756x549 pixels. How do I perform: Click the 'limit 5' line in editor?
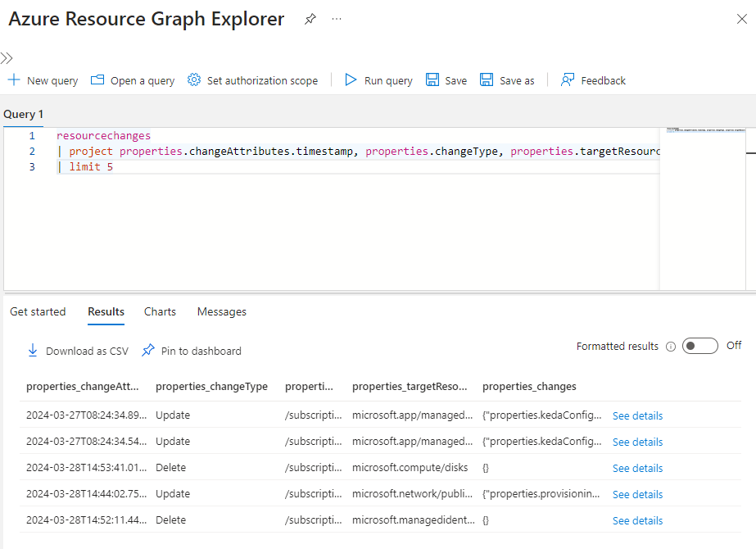point(90,167)
